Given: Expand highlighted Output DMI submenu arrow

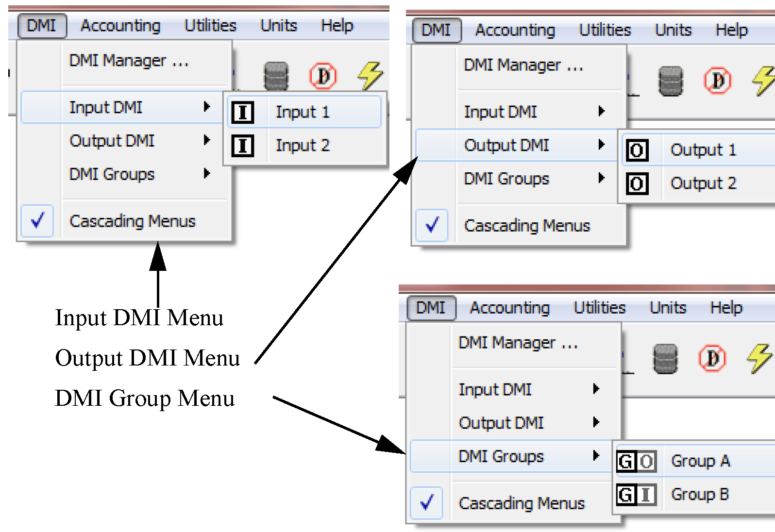Looking at the screenshot, I should 602,145.
